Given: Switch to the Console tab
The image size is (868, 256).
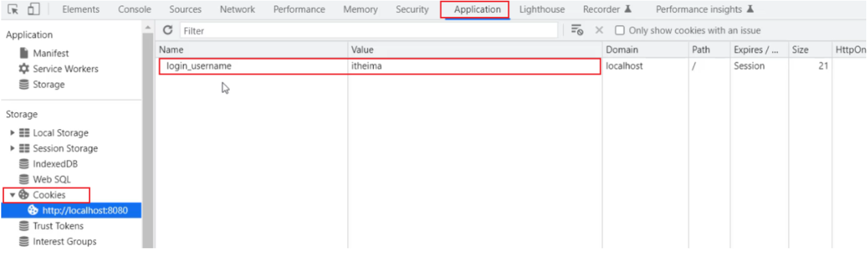Looking at the screenshot, I should click(134, 10).
